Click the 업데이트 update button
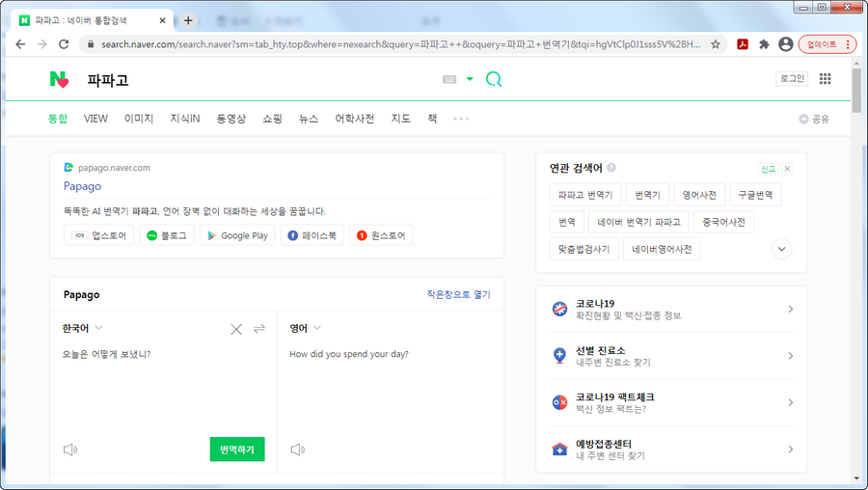The height and width of the screenshot is (490, 868). (x=827, y=44)
